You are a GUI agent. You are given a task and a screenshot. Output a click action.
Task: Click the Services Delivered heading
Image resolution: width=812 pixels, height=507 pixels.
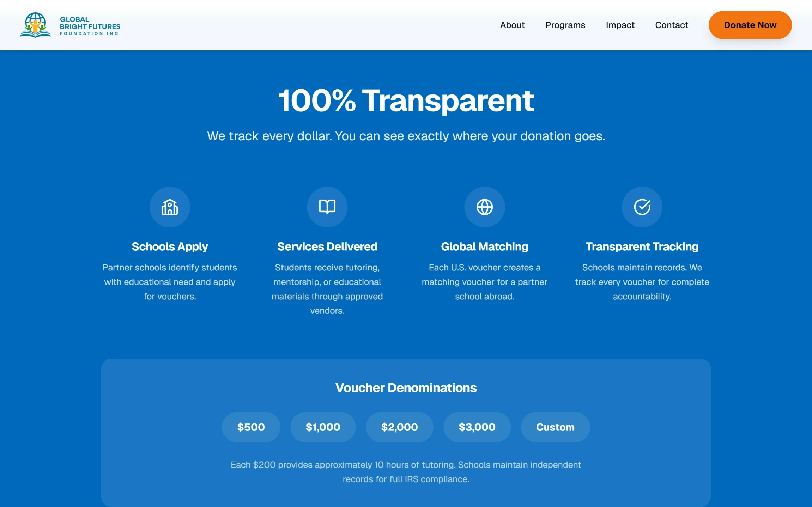(327, 246)
